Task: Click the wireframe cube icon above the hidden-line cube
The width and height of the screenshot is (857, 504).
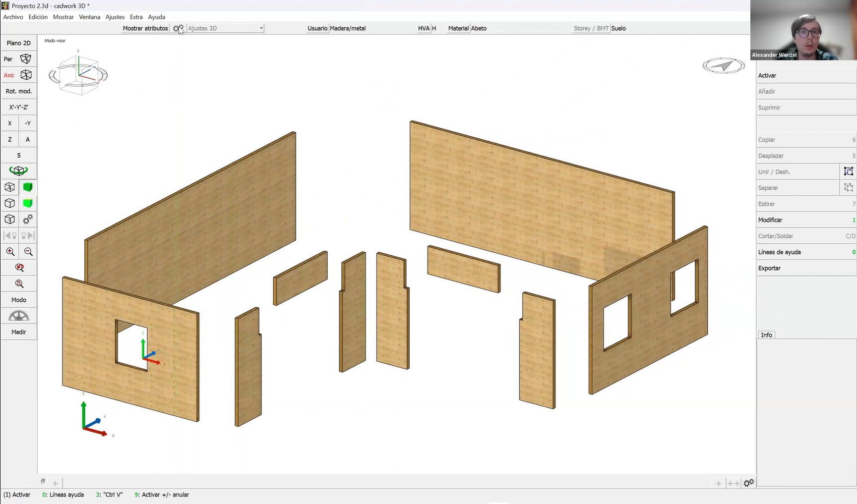Action: click(x=10, y=187)
